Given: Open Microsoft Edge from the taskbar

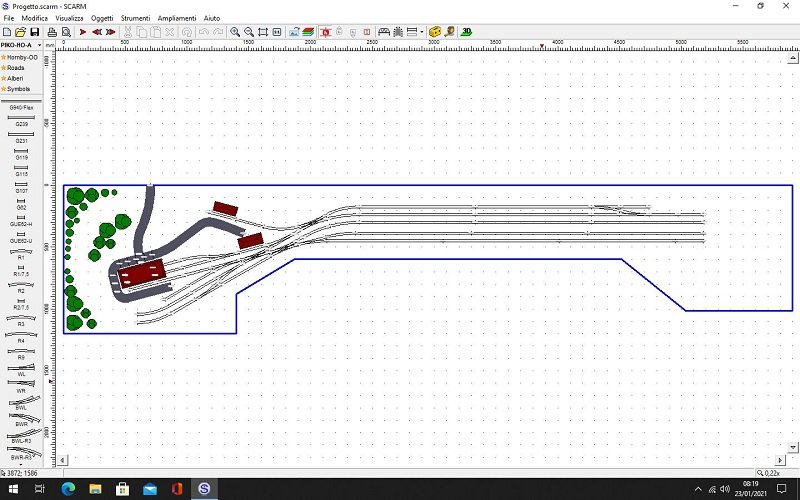Looking at the screenshot, I should (x=67, y=489).
